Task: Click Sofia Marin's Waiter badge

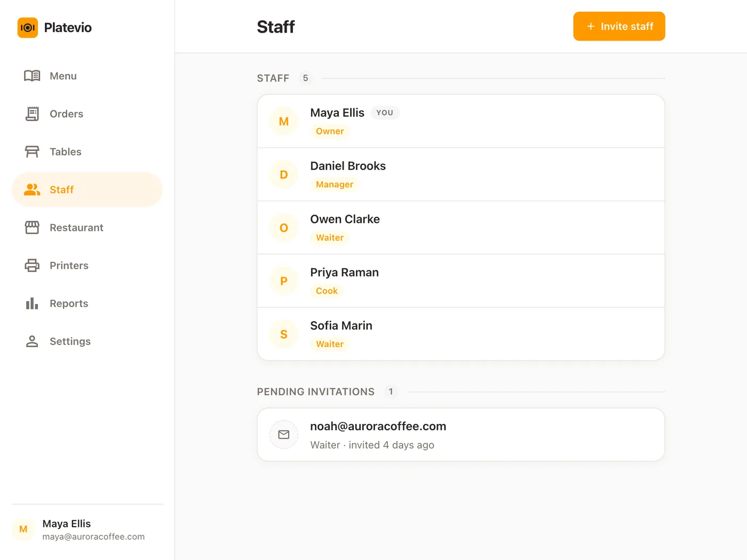Action: (330, 345)
